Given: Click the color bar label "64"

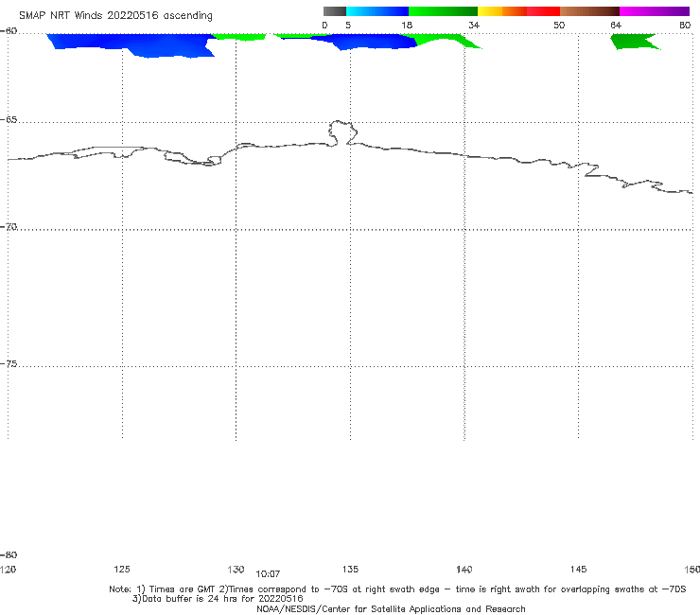Looking at the screenshot, I should point(616,26).
